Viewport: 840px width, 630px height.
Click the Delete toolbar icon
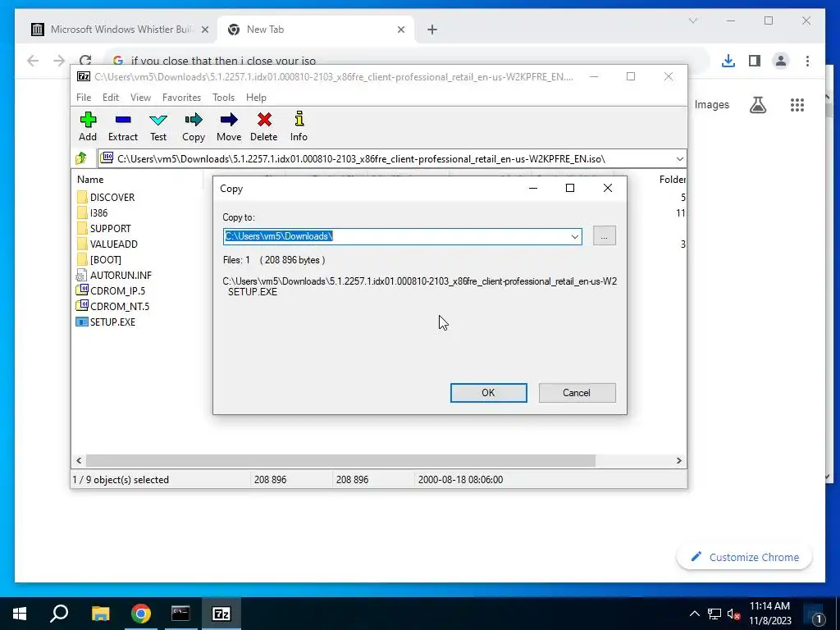click(x=264, y=126)
